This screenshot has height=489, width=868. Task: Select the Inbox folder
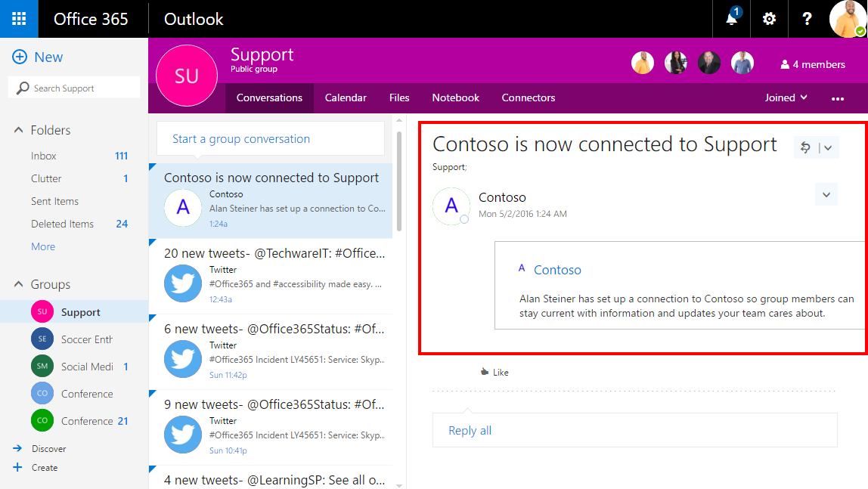pos(44,156)
